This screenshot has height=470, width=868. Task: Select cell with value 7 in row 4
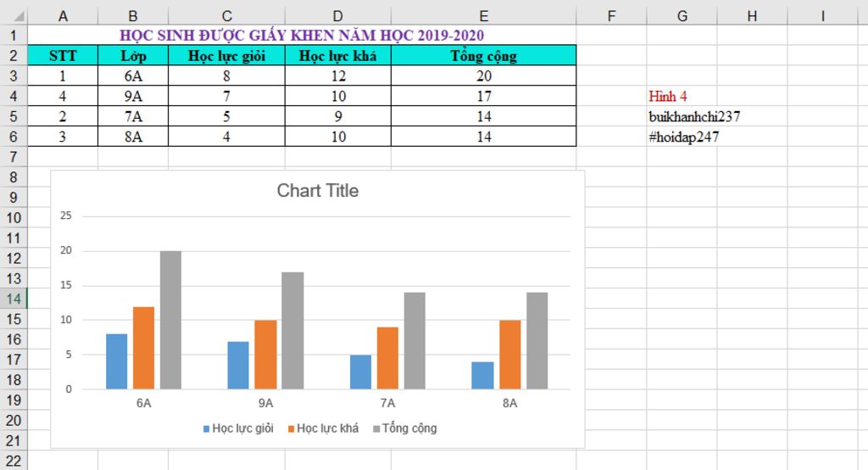[x=226, y=96]
